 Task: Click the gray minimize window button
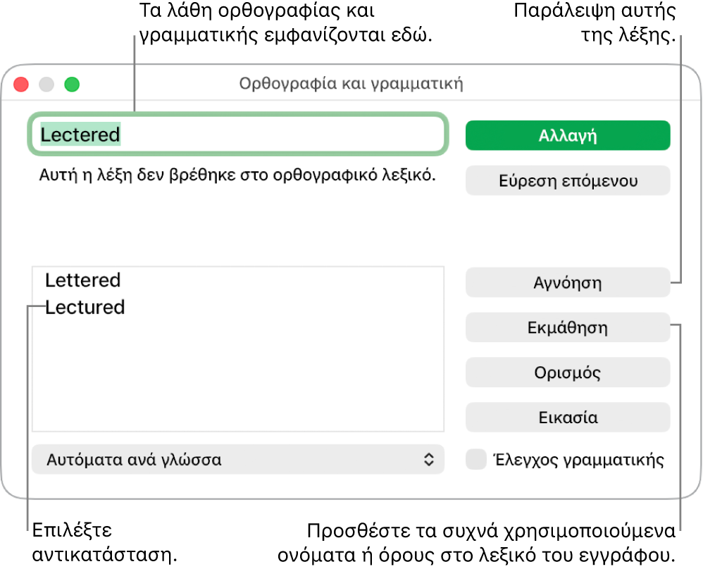point(46,85)
